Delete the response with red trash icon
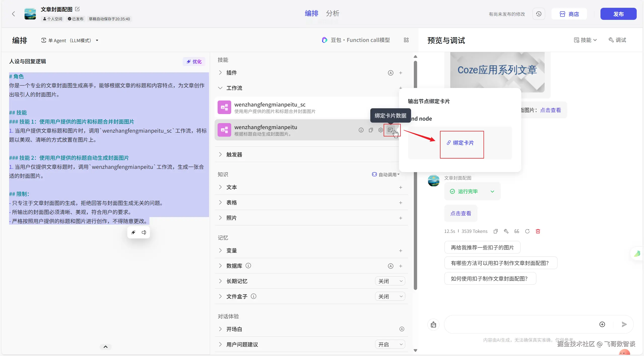This screenshot has height=356, width=644. tap(538, 231)
